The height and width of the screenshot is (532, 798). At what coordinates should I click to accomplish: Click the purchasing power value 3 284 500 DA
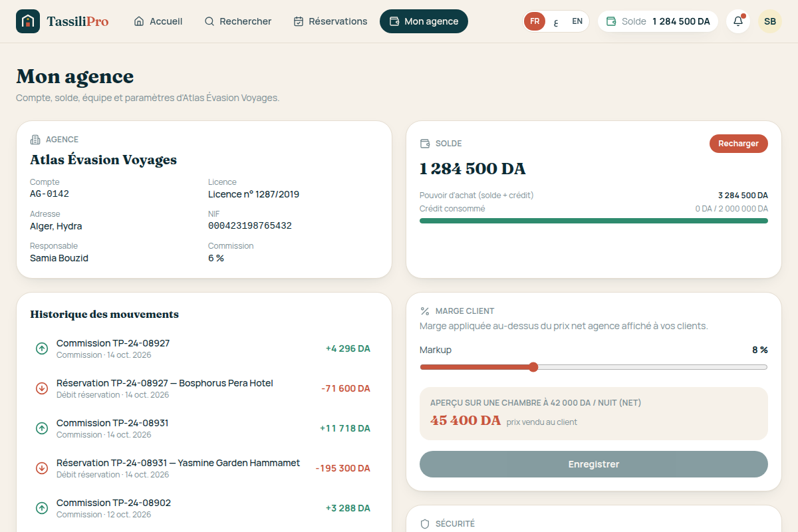(x=743, y=196)
